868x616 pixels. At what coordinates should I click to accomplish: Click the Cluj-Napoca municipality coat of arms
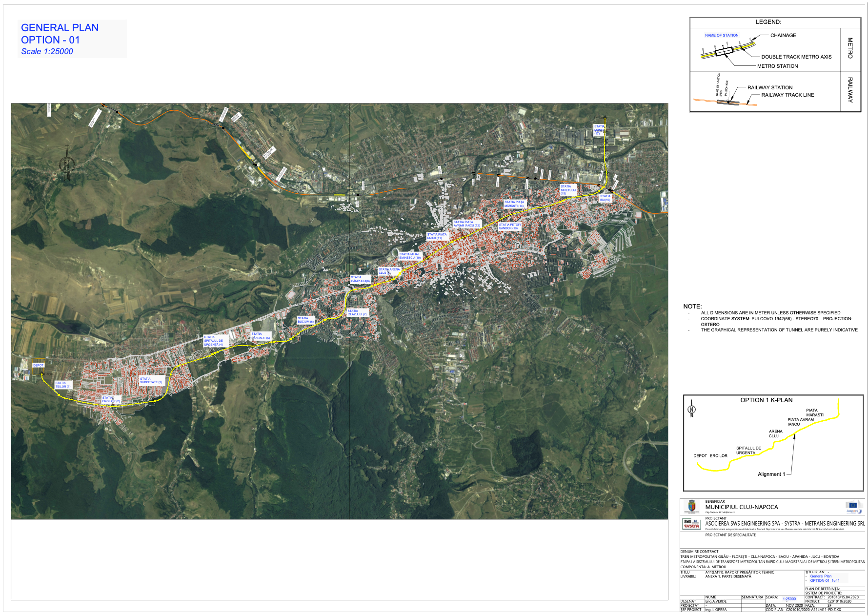[x=691, y=507]
